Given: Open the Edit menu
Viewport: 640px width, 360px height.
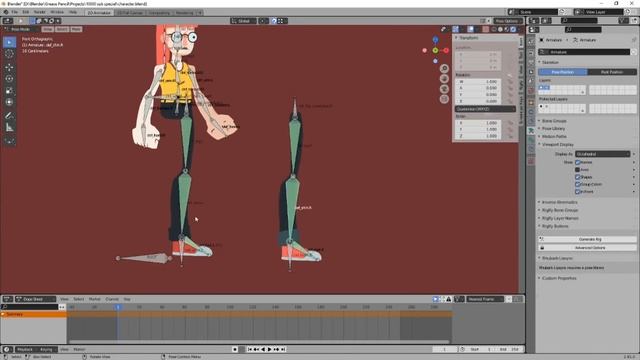Looking at the screenshot, I should coord(26,12).
